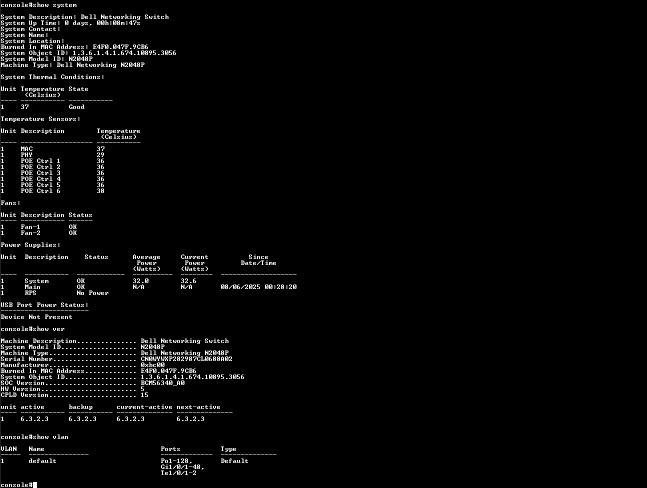The height and width of the screenshot is (488, 647).
Task: Click the System Object ID value in show ver
Action: coord(192,377)
